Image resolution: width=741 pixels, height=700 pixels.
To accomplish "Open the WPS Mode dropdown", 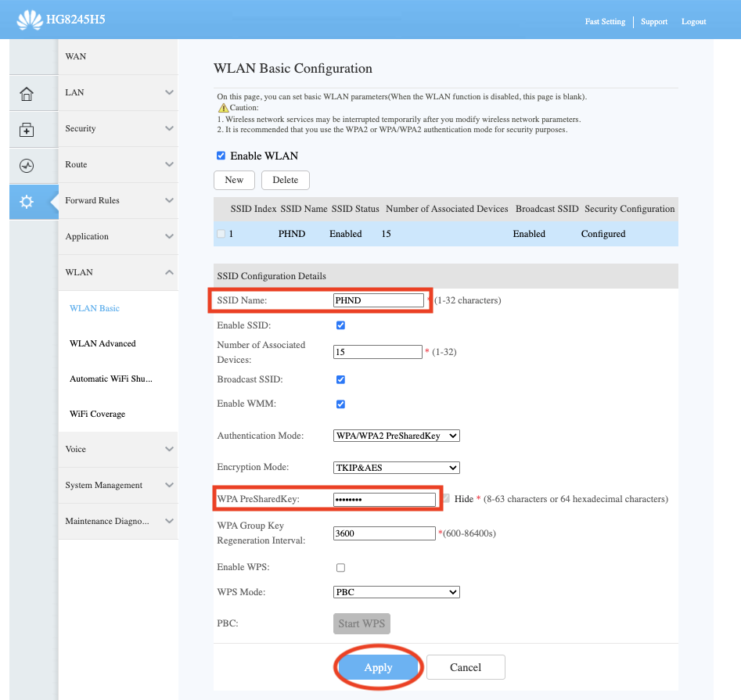I will pyautogui.click(x=396, y=592).
